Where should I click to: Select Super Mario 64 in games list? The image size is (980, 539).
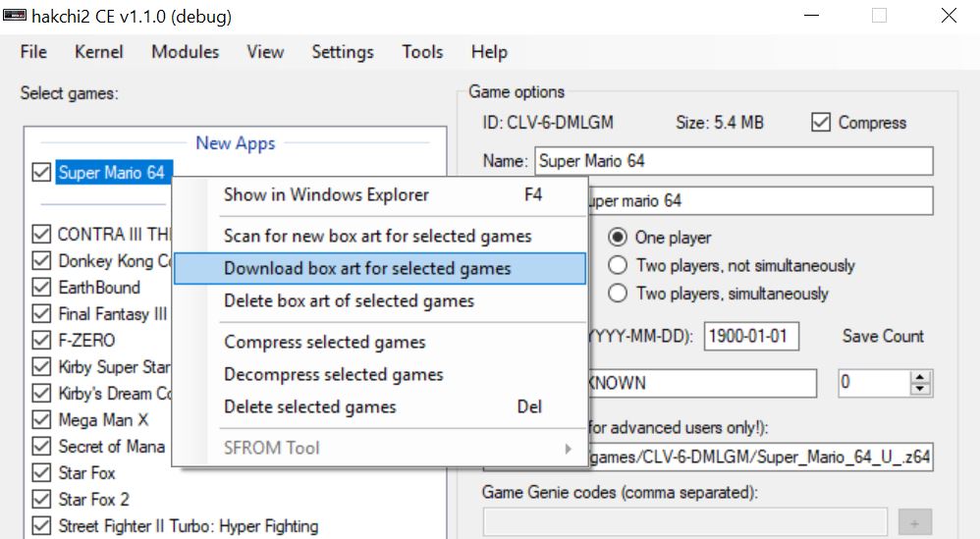pos(113,173)
